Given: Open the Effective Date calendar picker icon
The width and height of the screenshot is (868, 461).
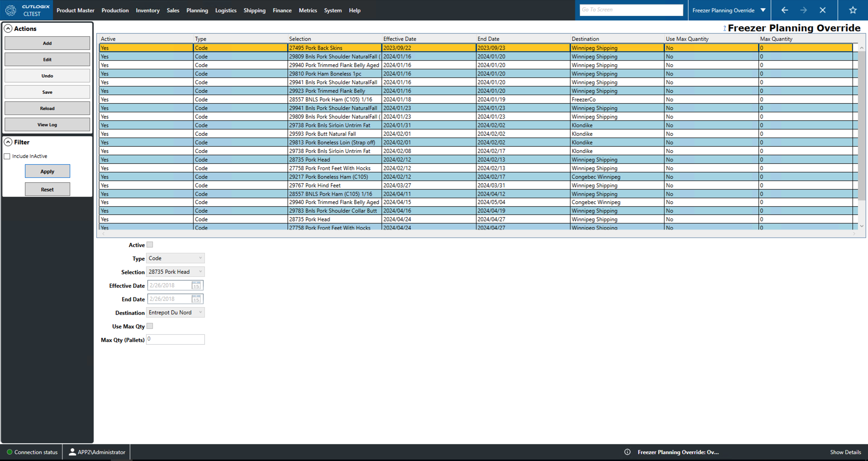Looking at the screenshot, I should (196, 285).
